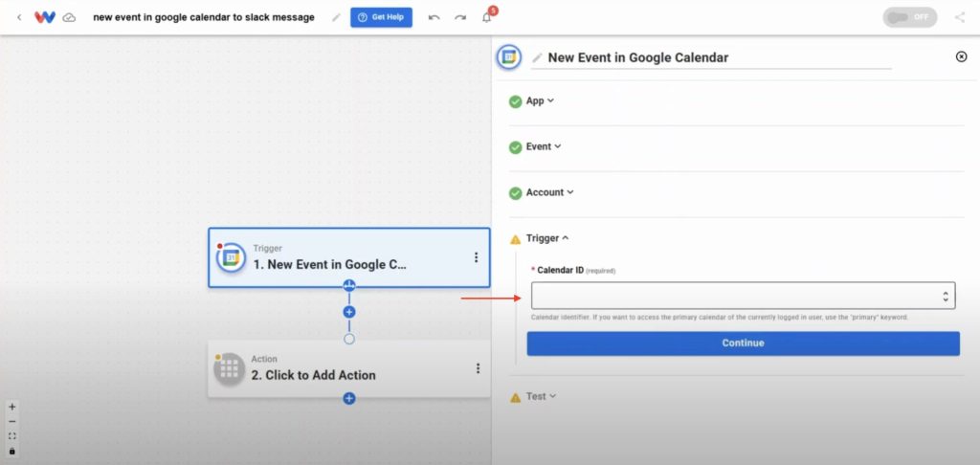Open trigger node three-dot menu
The image size is (980, 465).
[x=477, y=257]
